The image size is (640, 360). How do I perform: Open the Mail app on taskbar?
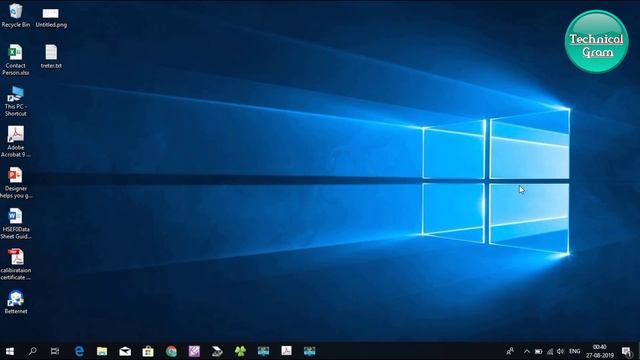(125, 351)
